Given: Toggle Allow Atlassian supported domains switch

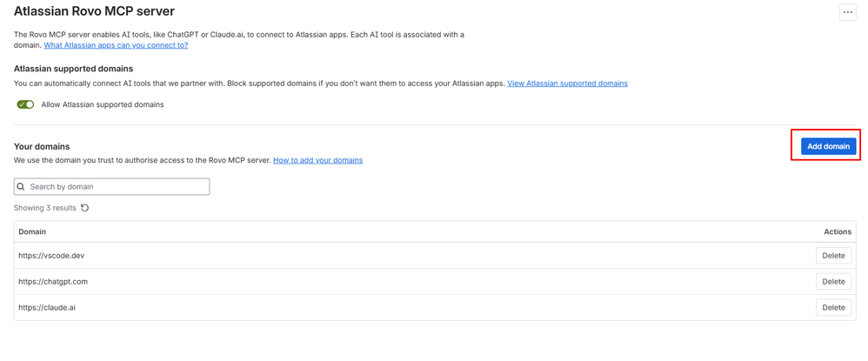Looking at the screenshot, I should pyautogui.click(x=25, y=104).
